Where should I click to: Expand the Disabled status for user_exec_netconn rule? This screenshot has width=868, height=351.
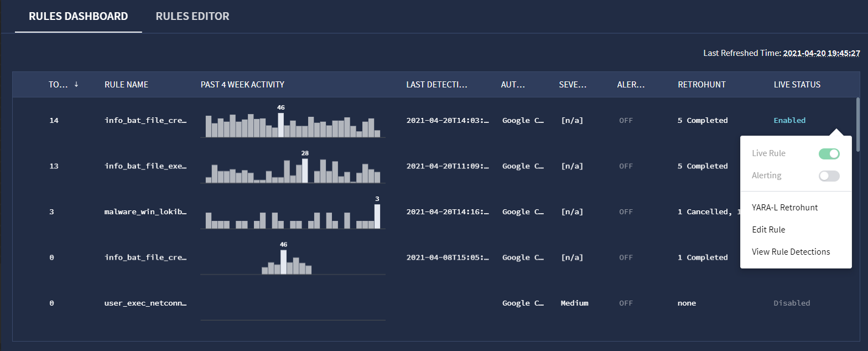(792, 303)
